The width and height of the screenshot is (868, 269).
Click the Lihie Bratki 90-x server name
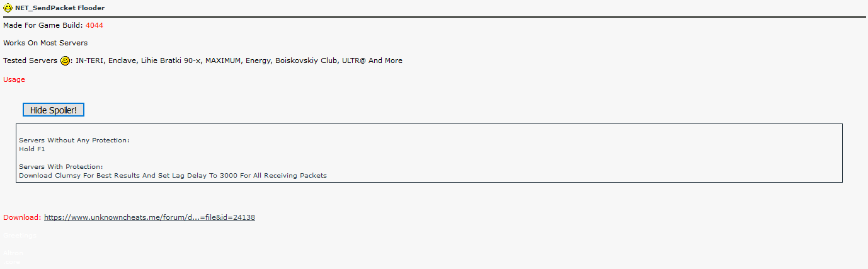click(169, 60)
